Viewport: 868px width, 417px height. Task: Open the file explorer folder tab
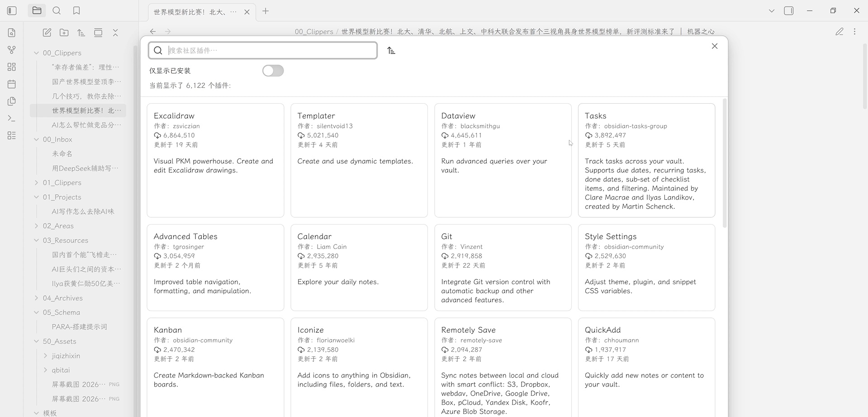[x=37, y=10]
